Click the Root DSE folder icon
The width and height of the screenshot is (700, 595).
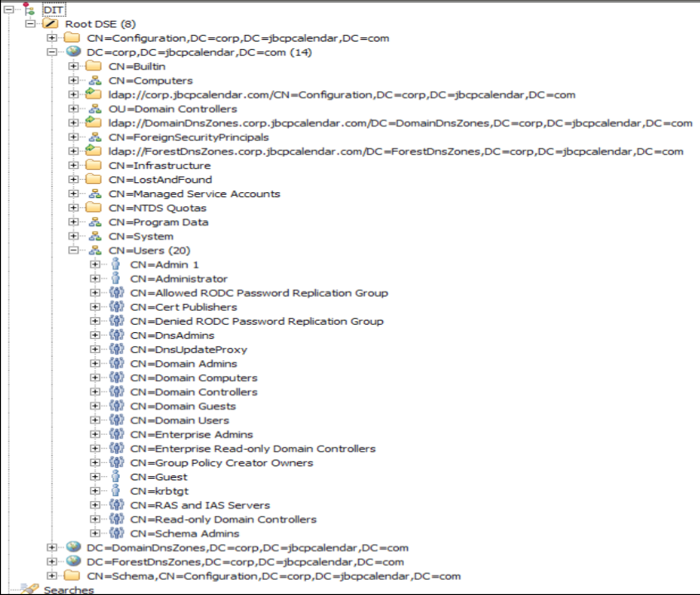tap(50, 23)
